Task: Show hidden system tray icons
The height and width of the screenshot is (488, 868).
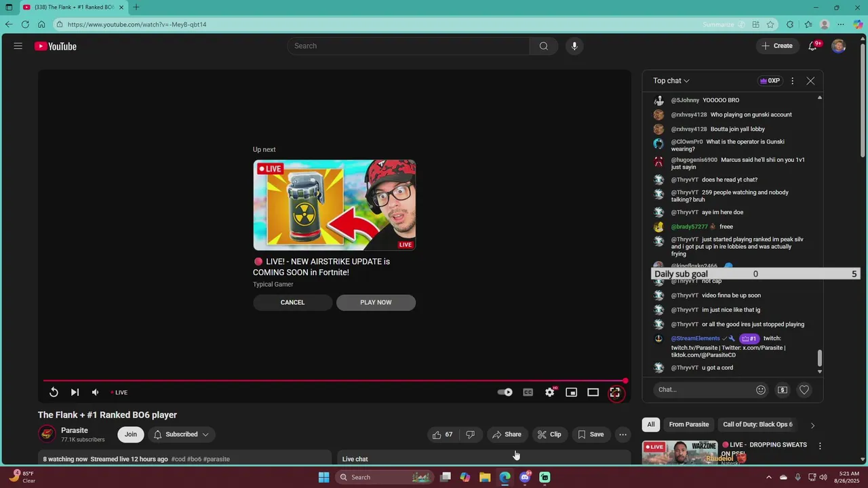Action: coord(768,477)
